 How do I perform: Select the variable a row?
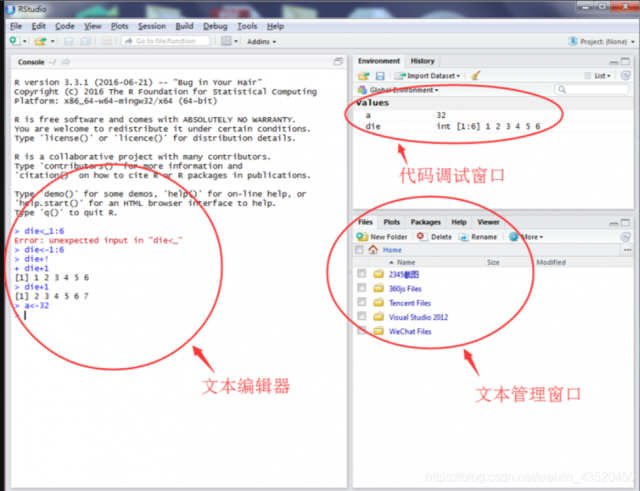(493, 115)
